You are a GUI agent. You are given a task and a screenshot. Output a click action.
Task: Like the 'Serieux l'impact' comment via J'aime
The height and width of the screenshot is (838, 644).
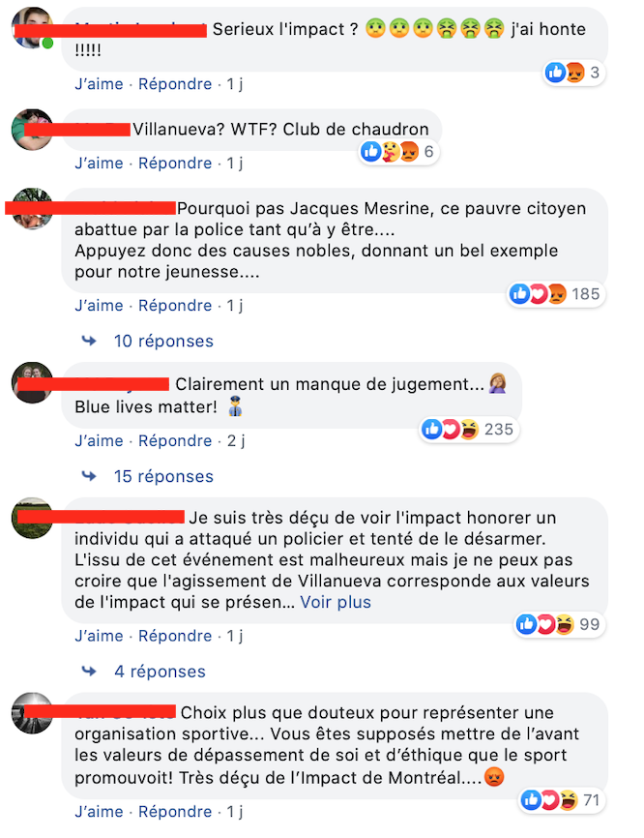point(99,84)
